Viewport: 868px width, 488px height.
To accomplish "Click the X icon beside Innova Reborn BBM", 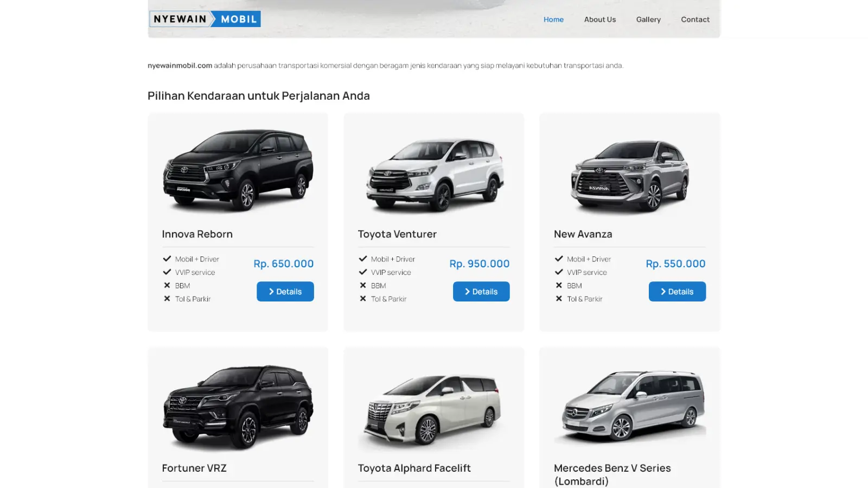I will (167, 285).
